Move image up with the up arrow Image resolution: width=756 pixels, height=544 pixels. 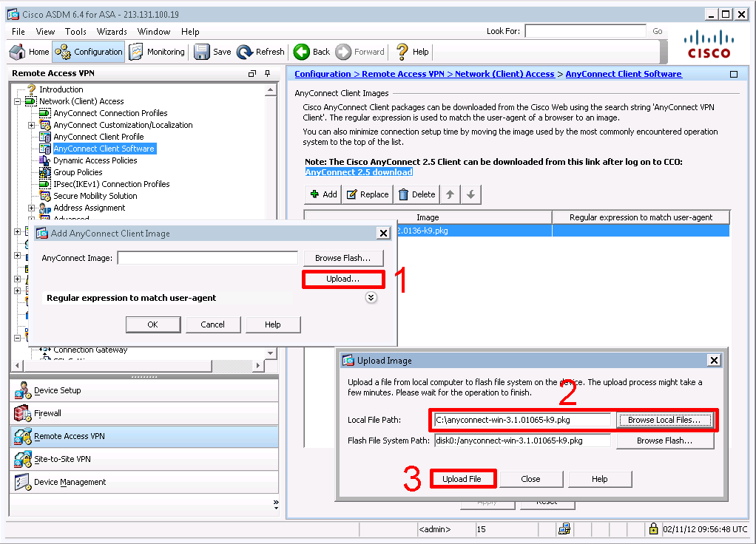tap(450, 194)
